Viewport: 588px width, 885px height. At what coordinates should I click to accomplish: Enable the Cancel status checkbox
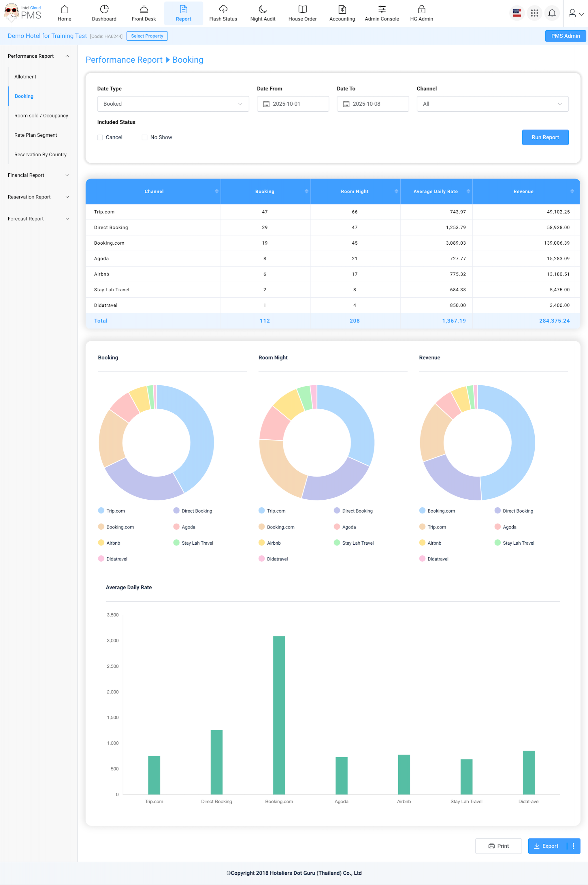pyautogui.click(x=100, y=137)
